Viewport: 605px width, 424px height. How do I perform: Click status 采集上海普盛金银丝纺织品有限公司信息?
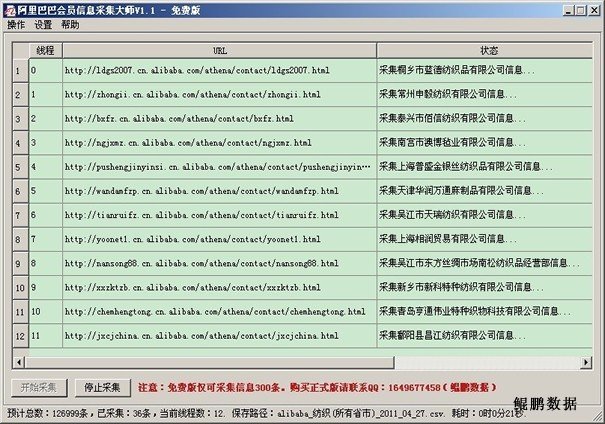485,167
